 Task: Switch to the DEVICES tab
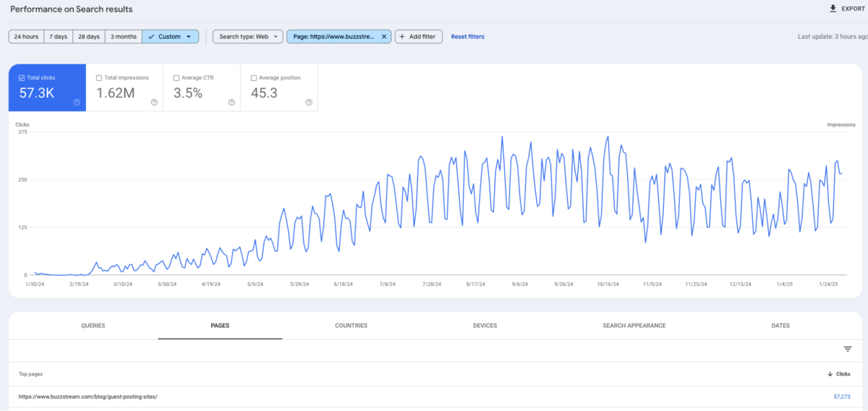485,326
